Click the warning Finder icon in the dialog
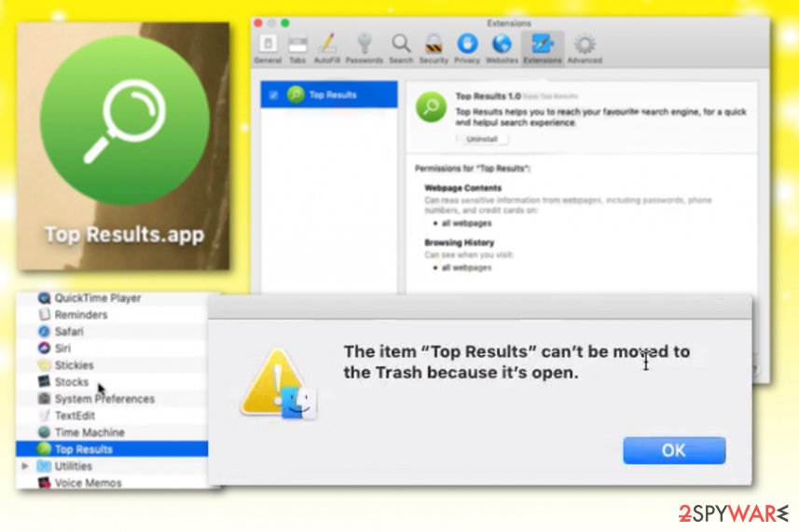The width and height of the screenshot is (799, 532). pyautogui.click(x=280, y=386)
